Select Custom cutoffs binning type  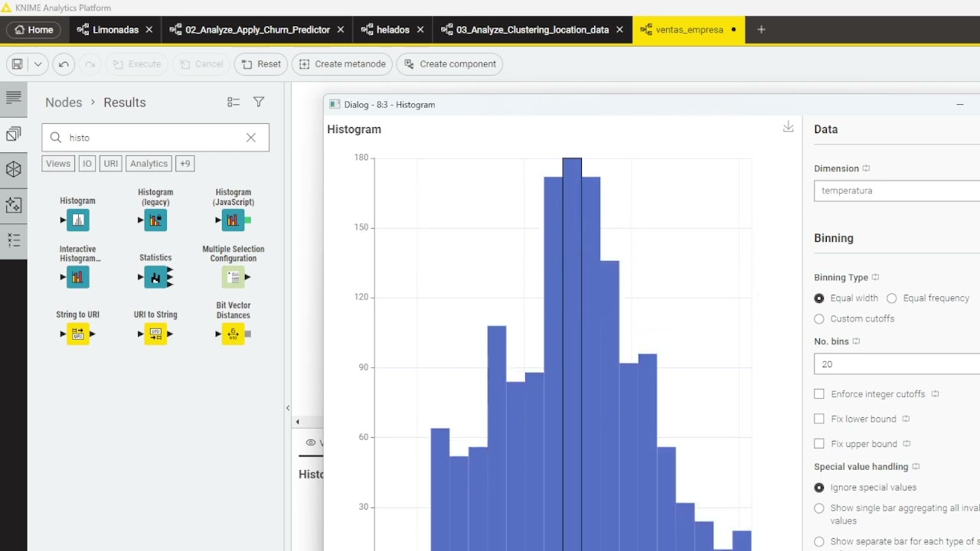819,318
